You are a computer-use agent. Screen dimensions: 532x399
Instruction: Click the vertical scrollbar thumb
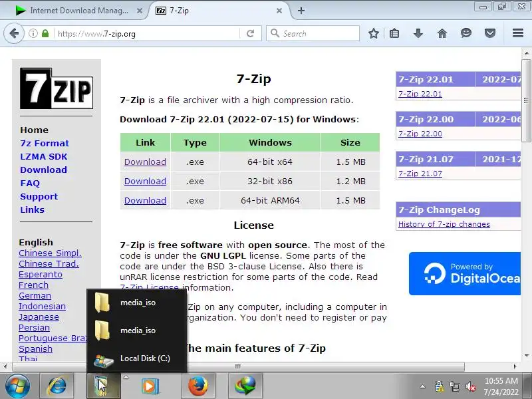526,101
